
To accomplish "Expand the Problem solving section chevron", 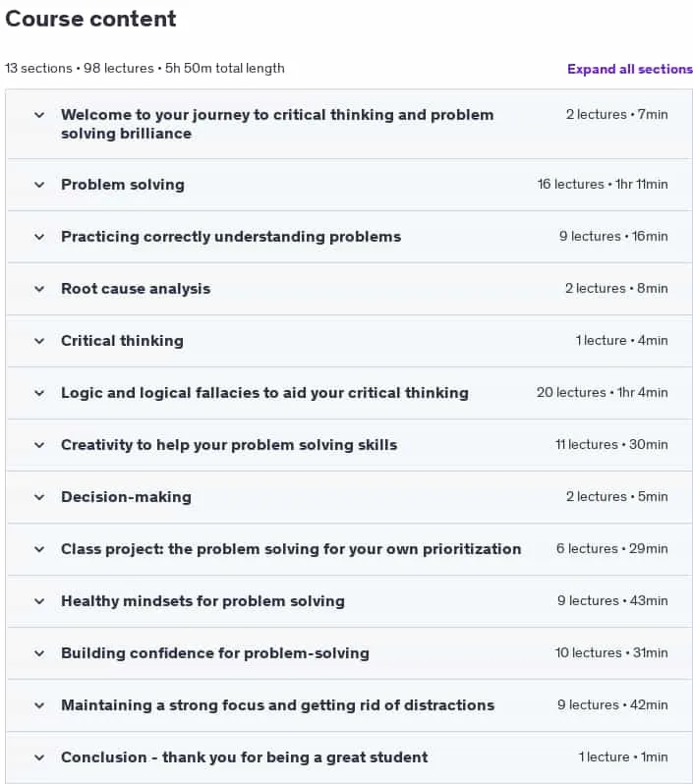I will point(39,185).
